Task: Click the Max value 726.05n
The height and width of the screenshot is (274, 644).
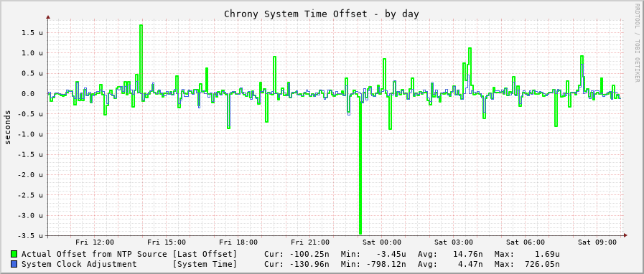Action: (x=542, y=264)
